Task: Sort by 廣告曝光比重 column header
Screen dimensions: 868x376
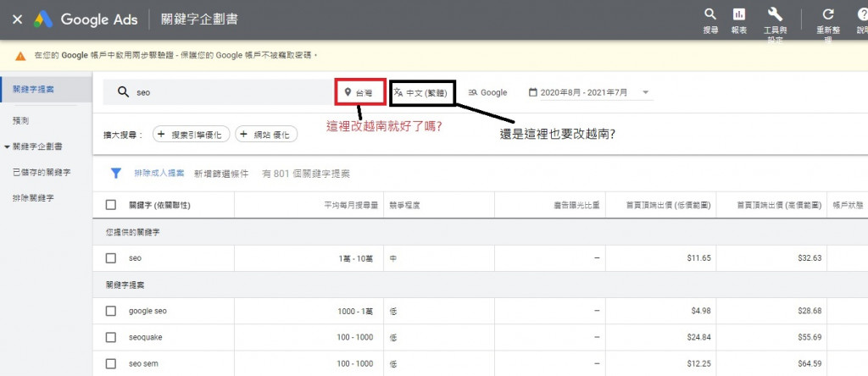Action: (576, 205)
